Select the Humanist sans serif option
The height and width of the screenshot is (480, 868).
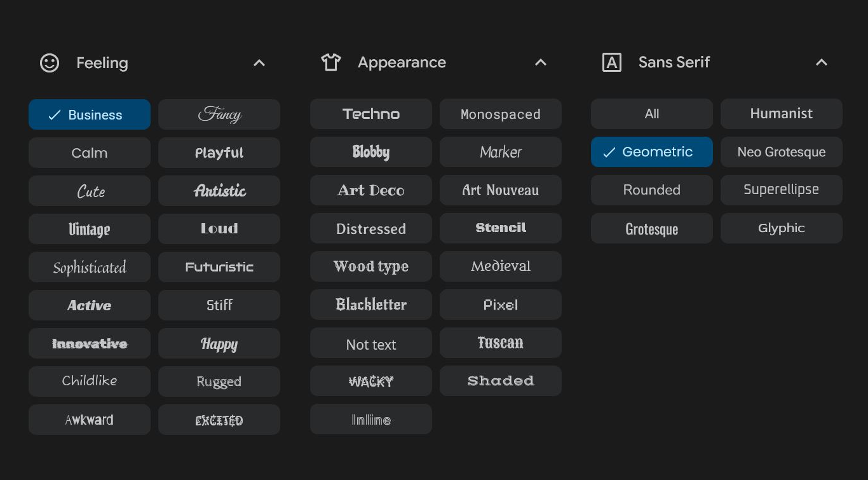click(781, 113)
